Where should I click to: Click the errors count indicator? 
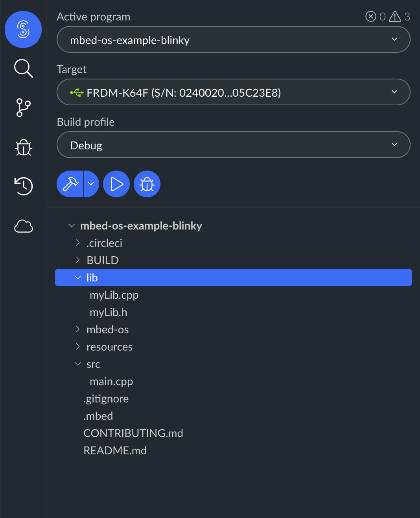tap(376, 17)
